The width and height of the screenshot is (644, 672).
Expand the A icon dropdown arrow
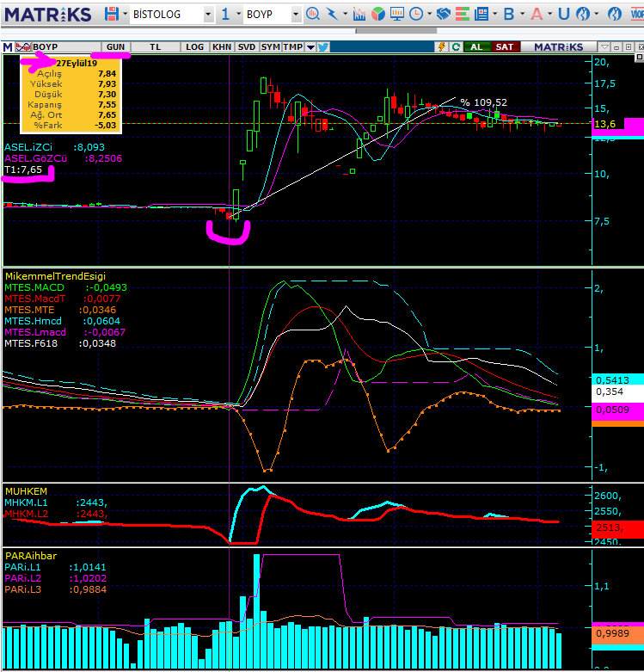point(549,14)
